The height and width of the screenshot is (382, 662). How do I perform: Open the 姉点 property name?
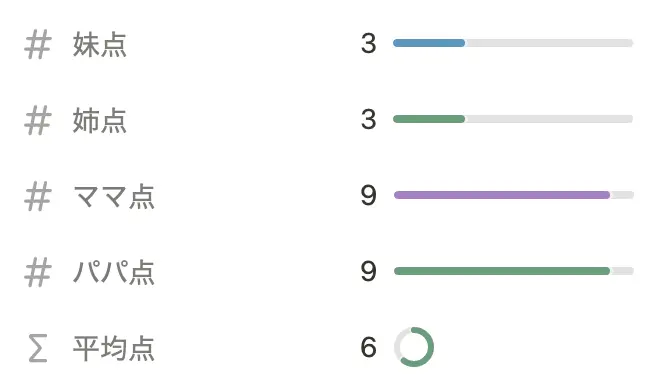coord(100,121)
